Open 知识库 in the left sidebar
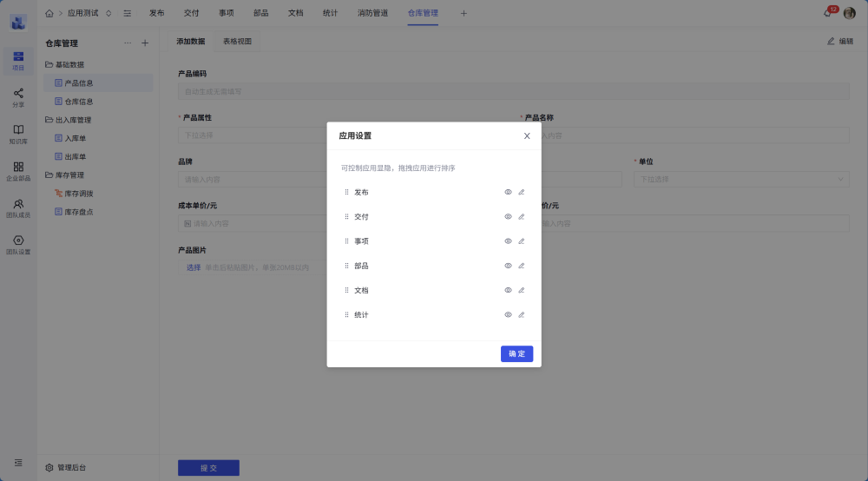868x481 pixels. [x=18, y=134]
